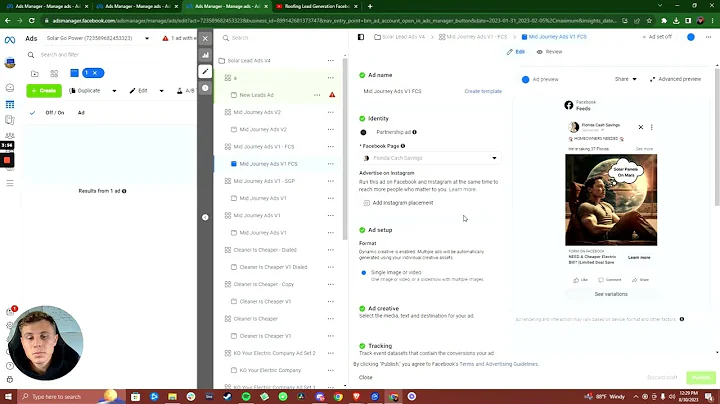Open Solar Lead Ads V4 breadcrumb

pyautogui.click(x=399, y=37)
